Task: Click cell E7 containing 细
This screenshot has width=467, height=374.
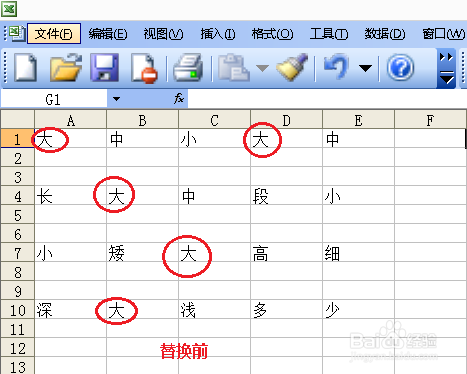Action: coord(358,253)
